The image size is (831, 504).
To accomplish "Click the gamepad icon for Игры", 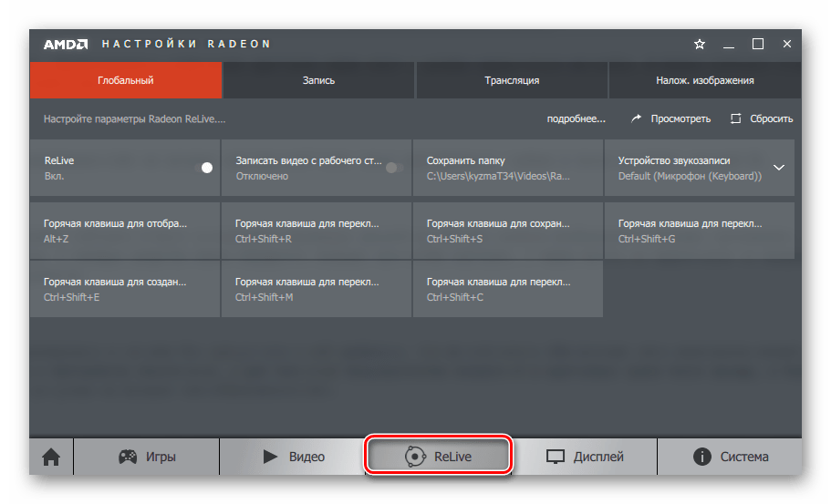I will point(127,457).
